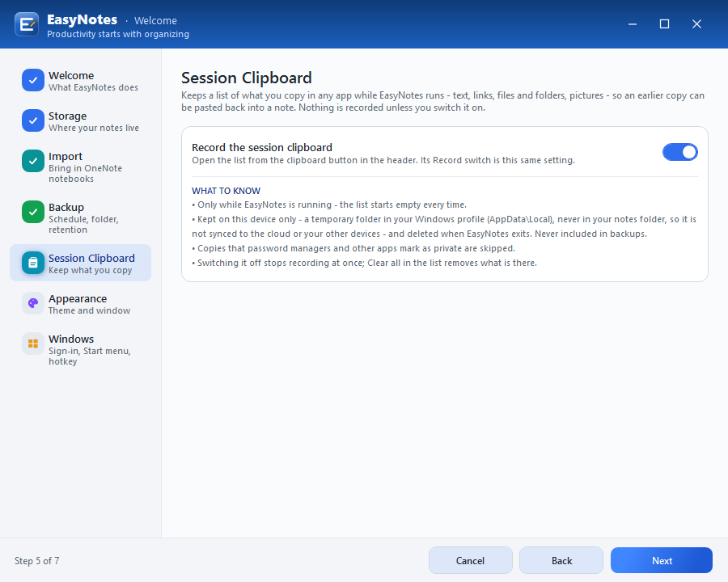
Task: Click the Session Clipboard clipboard icon
Action: pos(33,264)
